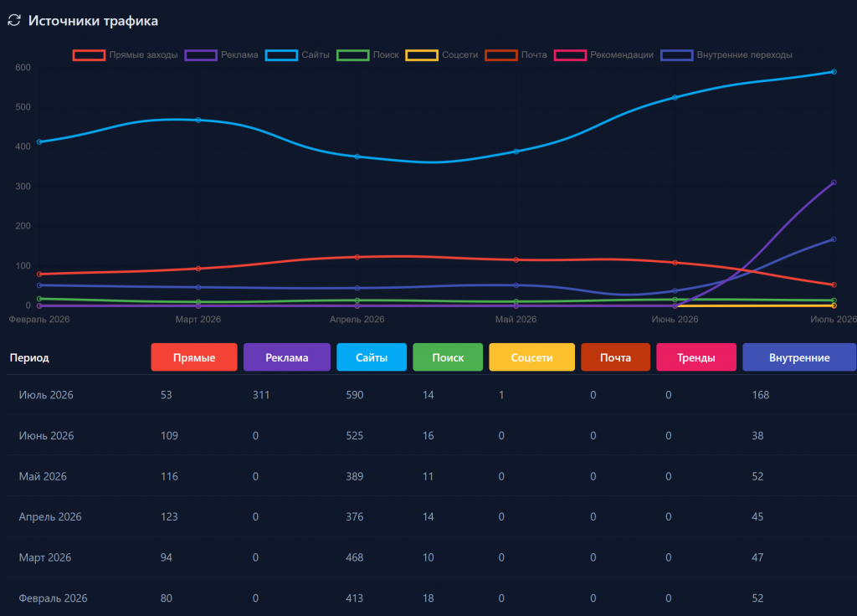Screen dimensions: 857x616
Task: Click the red Прямые column header button
Action: (x=194, y=357)
